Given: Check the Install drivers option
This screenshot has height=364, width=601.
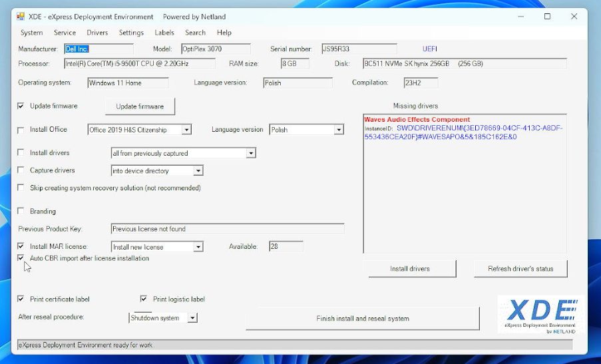Looking at the screenshot, I should [21, 153].
